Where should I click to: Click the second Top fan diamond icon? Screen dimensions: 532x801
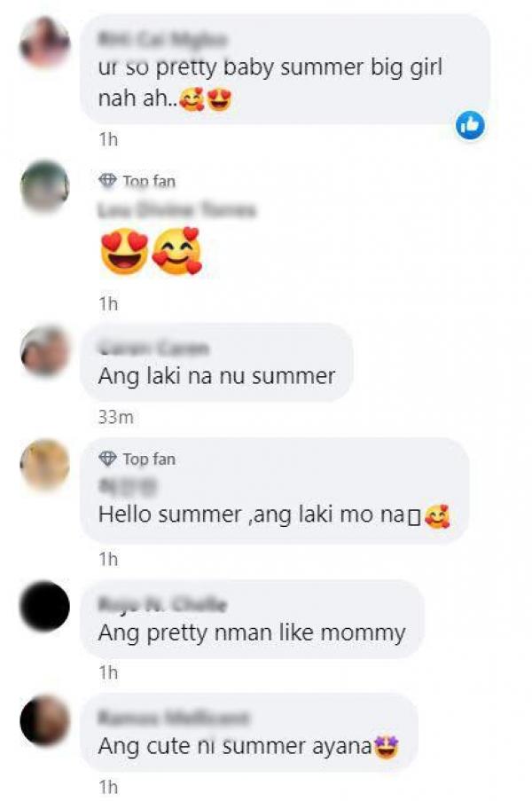[107, 459]
